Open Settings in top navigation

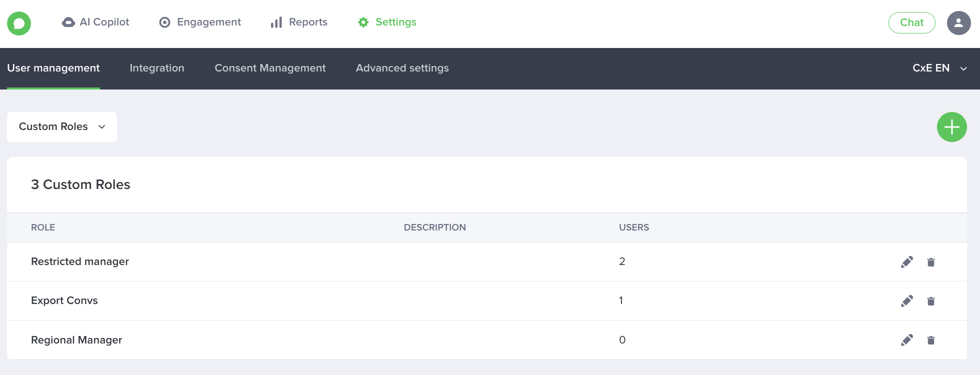[387, 22]
